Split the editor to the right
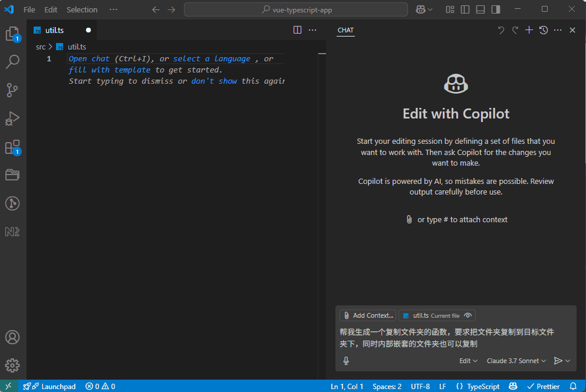 298,30
